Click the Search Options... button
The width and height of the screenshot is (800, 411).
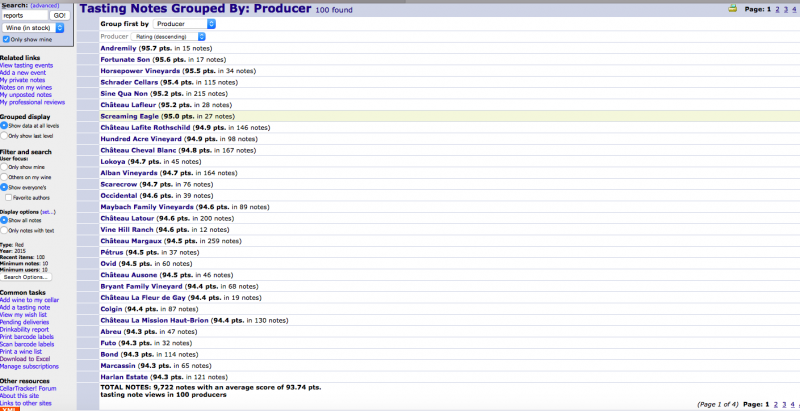pos(26,277)
